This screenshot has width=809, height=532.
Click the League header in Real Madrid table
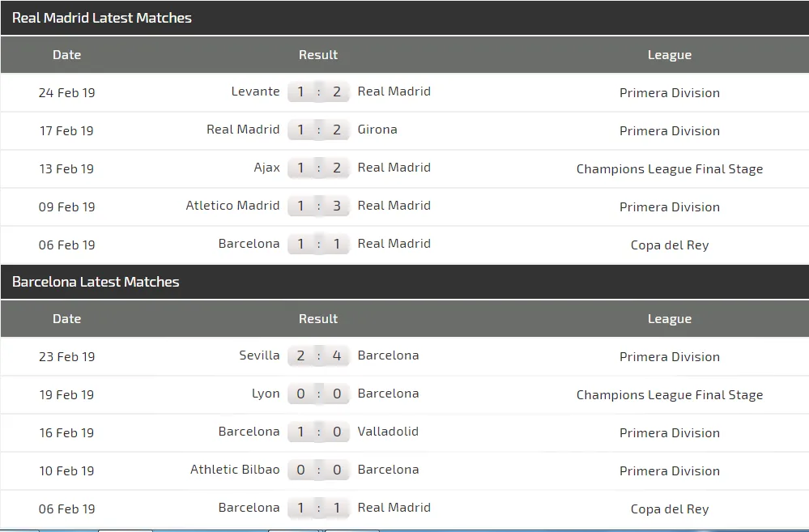[670, 55]
